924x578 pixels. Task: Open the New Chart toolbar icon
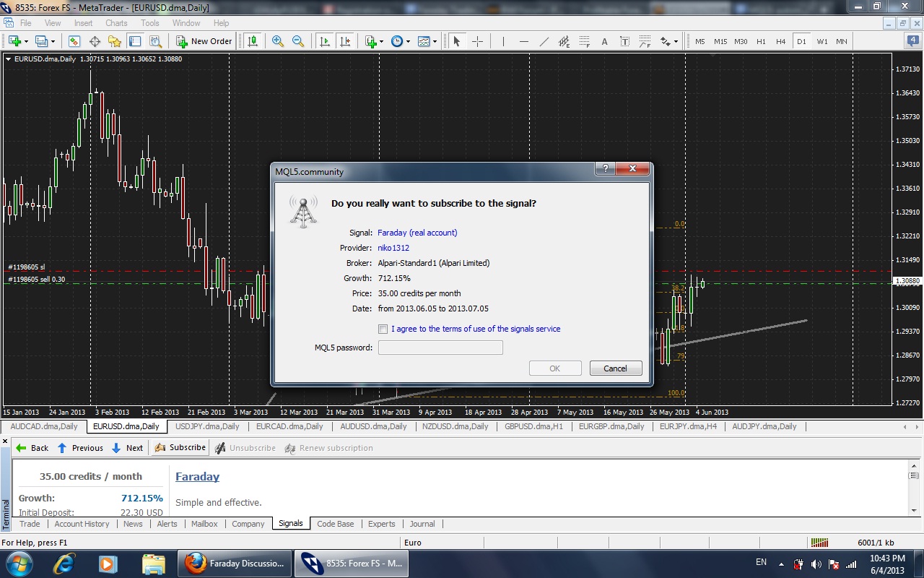[x=14, y=41]
